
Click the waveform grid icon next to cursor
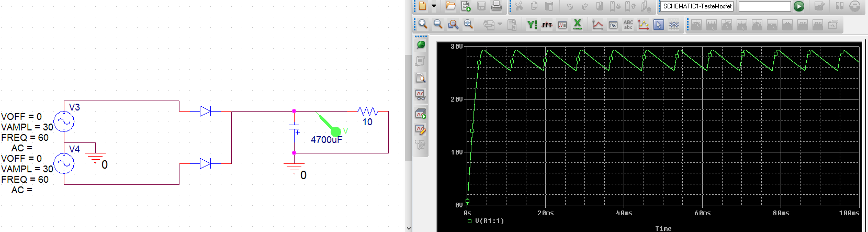[x=674, y=24]
